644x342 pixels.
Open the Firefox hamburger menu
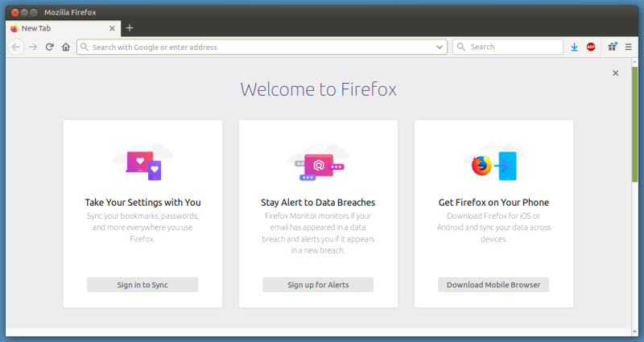(629, 47)
